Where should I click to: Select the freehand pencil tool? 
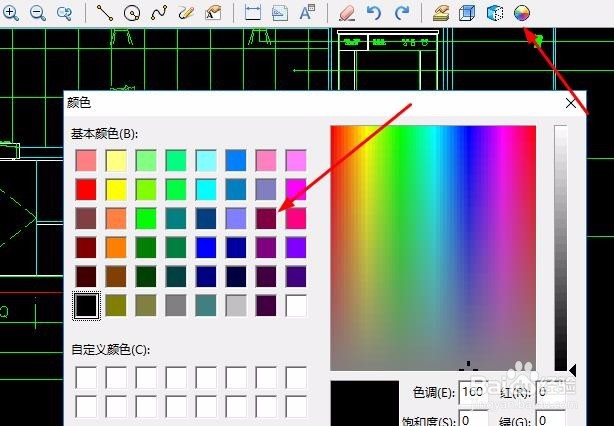pyautogui.click(x=186, y=13)
